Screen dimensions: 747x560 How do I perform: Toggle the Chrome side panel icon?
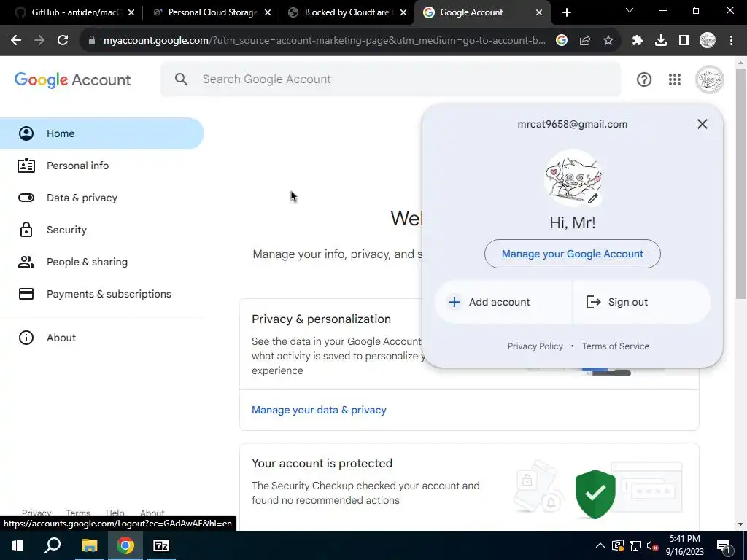[x=684, y=41]
